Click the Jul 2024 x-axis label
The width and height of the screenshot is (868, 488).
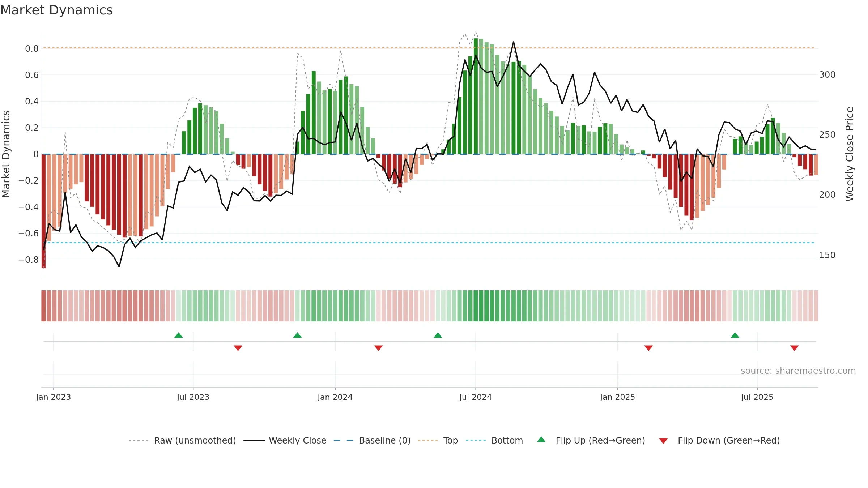[476, 397]
